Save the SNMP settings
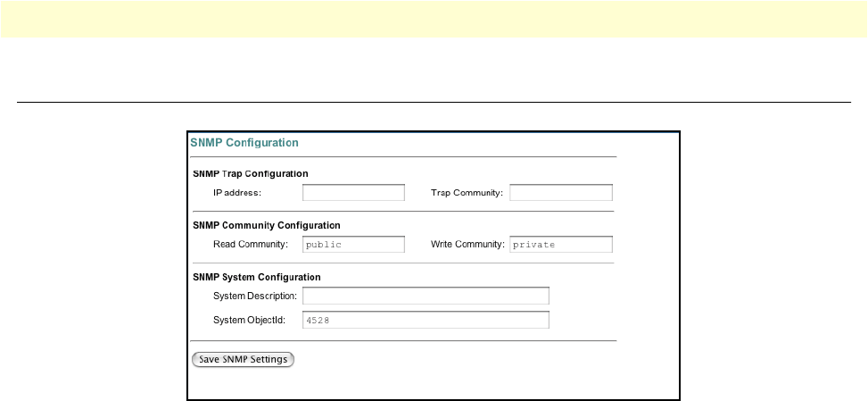868x401 pixels. (243, 359)
